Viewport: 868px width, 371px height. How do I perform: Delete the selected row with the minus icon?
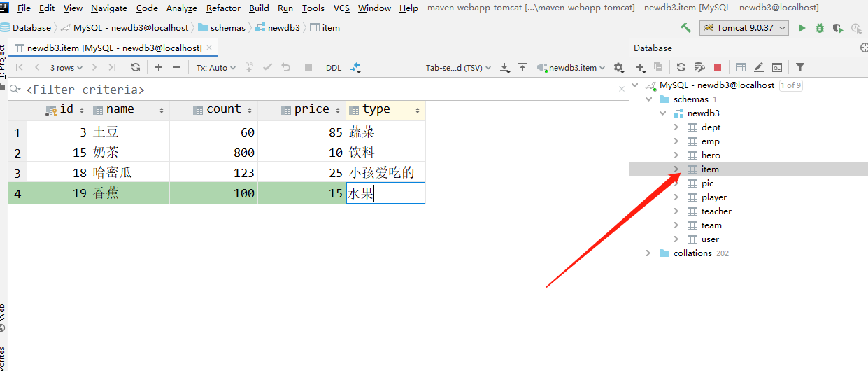(x=177, y=68)
